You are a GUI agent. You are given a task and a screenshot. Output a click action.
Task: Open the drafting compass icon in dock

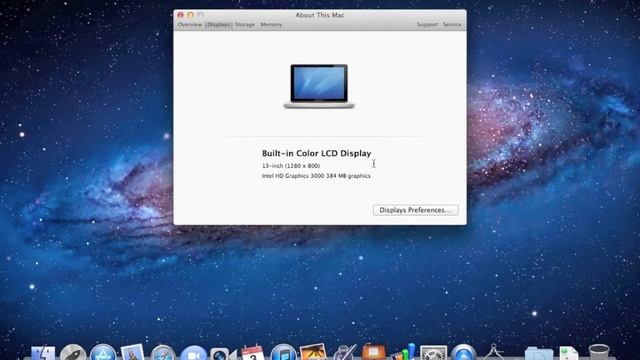(x=493, y=353)
